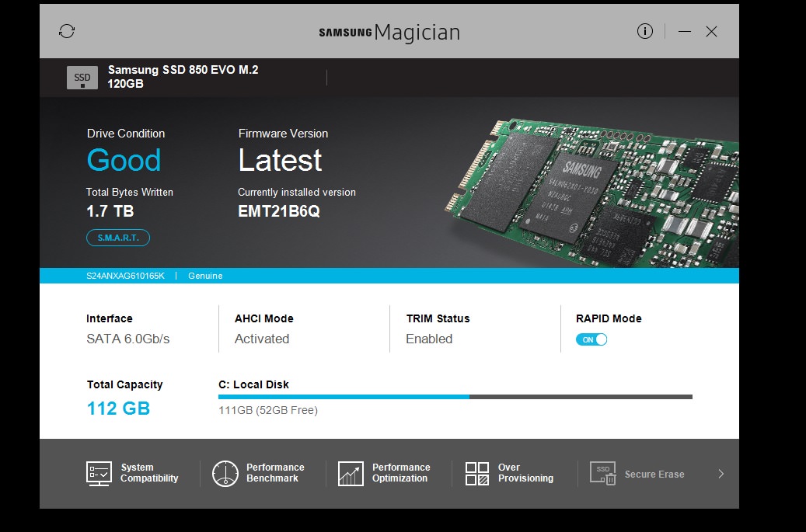Open System Compatibility label
This screenshot has height=532, width=806.
coord(149,473)
